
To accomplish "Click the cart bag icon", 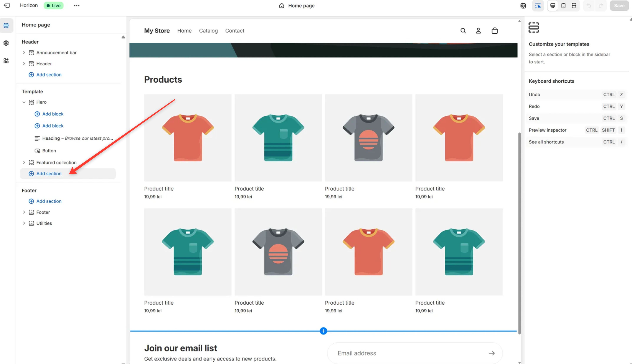I will coord(494,31).
